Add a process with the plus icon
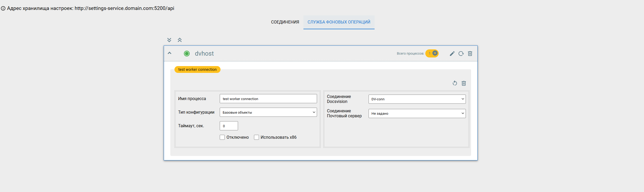This screenshot has width=644, height=192. pos(435,53)
